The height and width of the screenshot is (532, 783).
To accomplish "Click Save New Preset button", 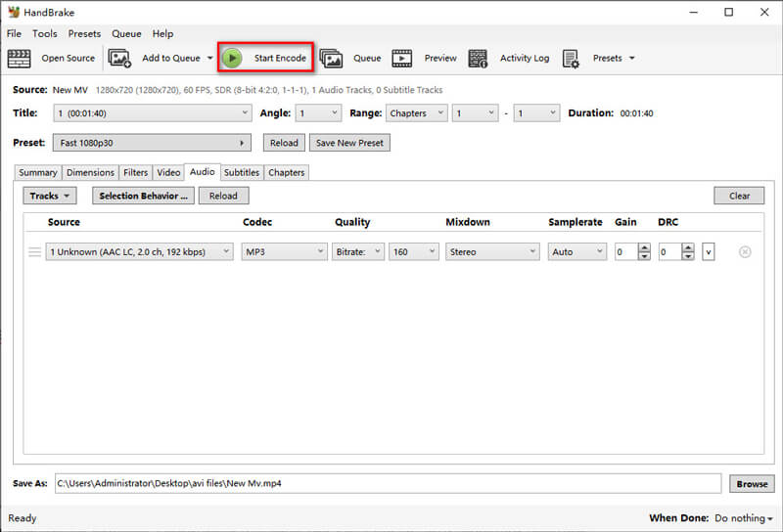I will (349, 143).
